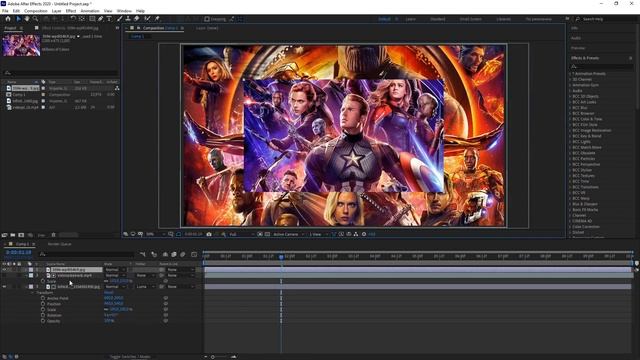Toggle transparency grid button under viewer
Screen dimensions: 640x360
pos(267,234)
